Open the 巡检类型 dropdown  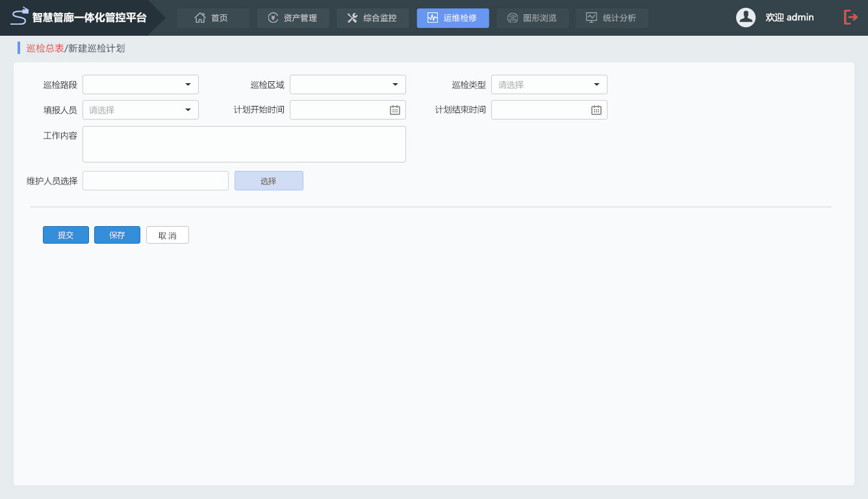coord(549,85)
